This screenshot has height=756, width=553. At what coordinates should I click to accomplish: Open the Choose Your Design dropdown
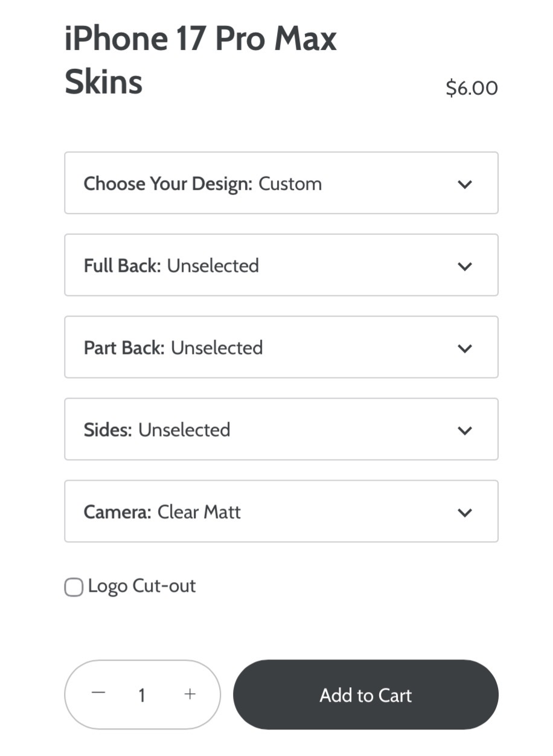(281, 183)
